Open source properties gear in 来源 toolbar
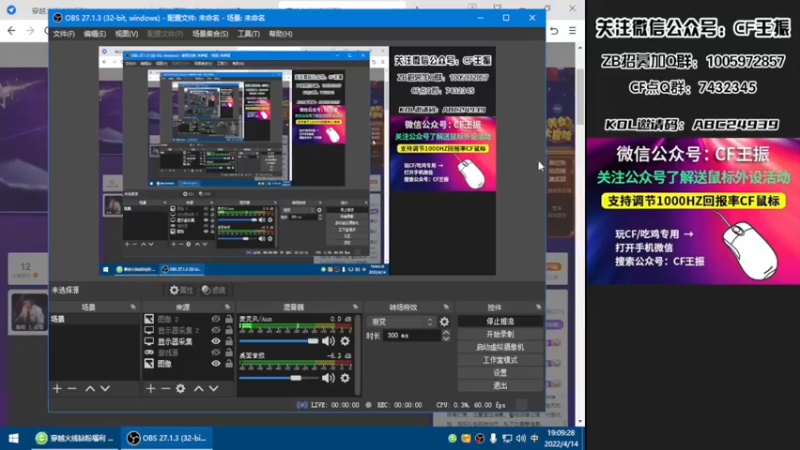 [181, 389]
